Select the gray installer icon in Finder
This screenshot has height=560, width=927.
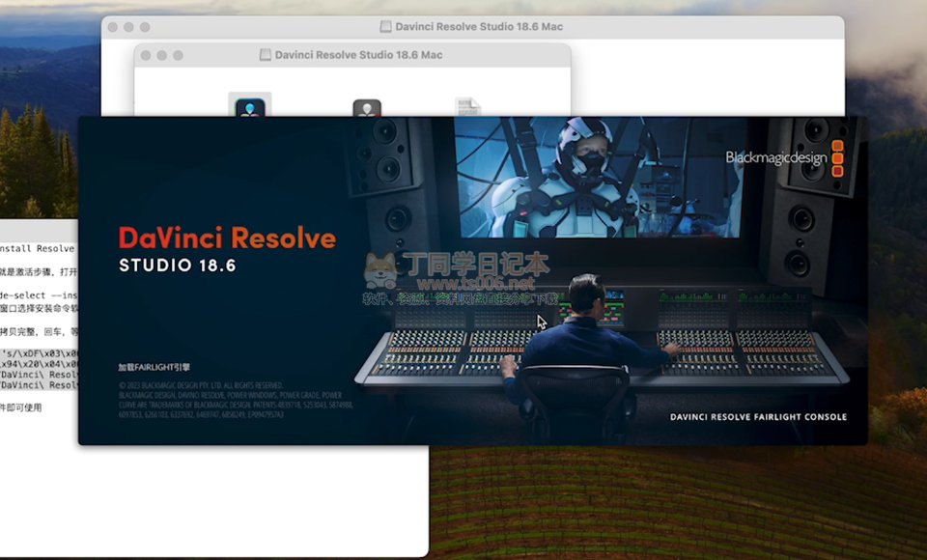(366, 107)
